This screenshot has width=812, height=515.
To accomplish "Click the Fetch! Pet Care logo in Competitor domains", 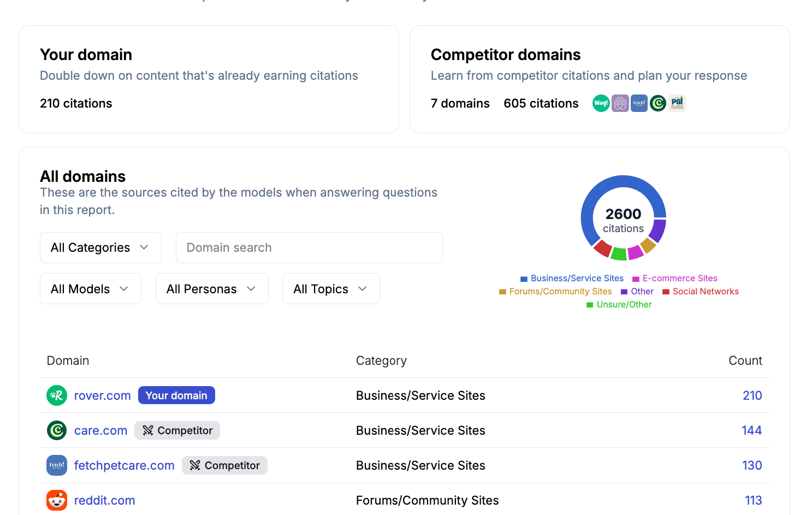I will tap(639, 103).
